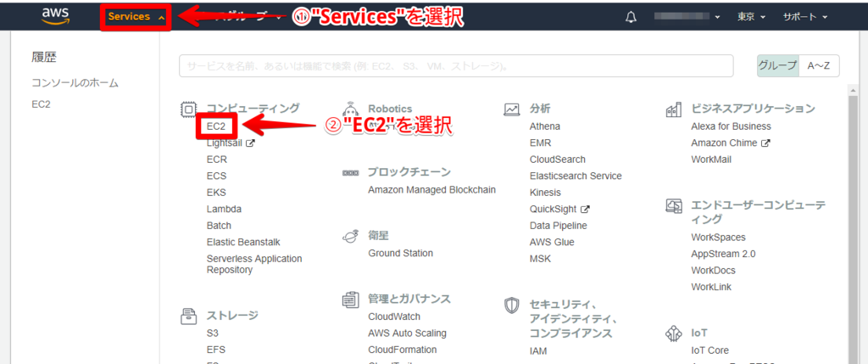The width and height of the screenshot is (868, 364).
Task: Click the Security shield icon
Action: click(512, 305)
